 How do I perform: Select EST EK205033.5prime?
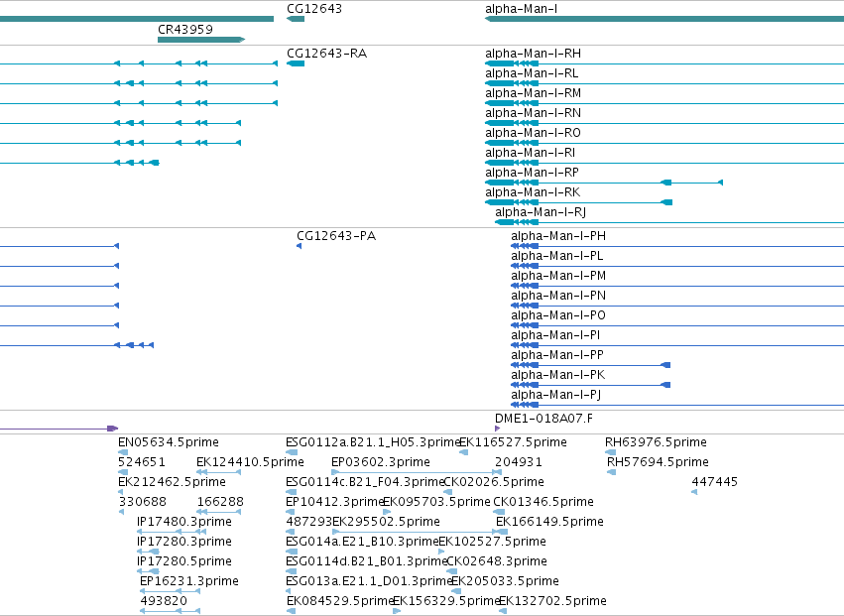tap(505, 581)
